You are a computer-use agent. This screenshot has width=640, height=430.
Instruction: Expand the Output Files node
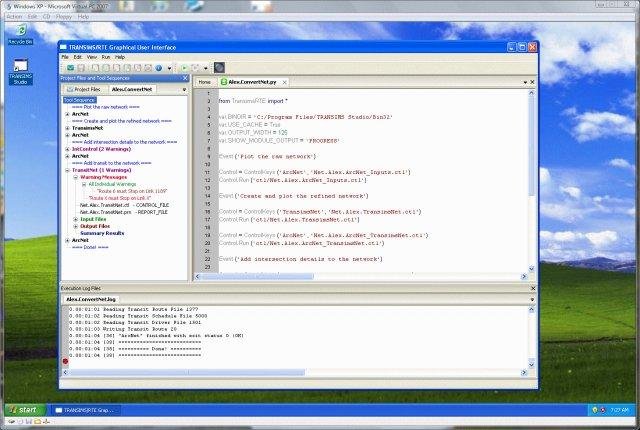(x=76, y=226)
